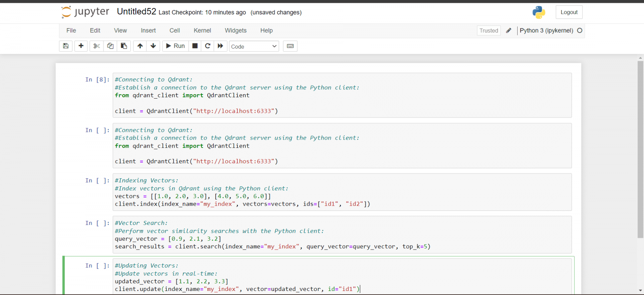Select the prompt of the Indexing Vectors cell
Screen dimensions: 644x295
tap(97, 181)
